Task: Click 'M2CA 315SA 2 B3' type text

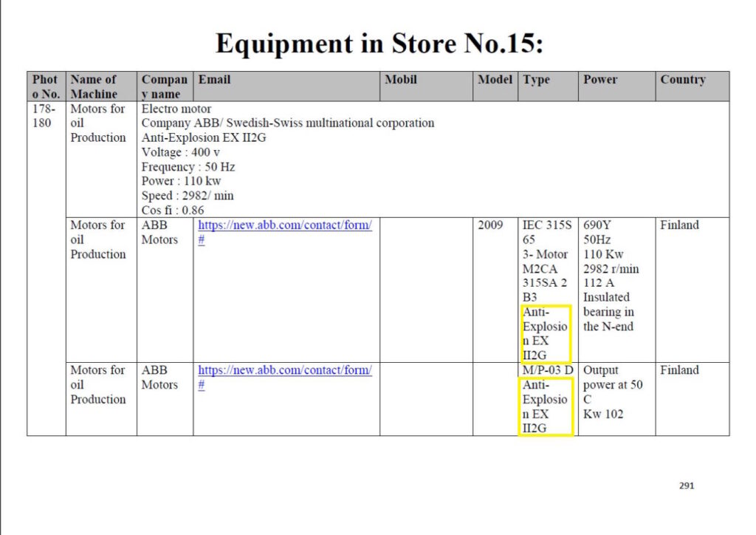Action: [x=545, y=283]
